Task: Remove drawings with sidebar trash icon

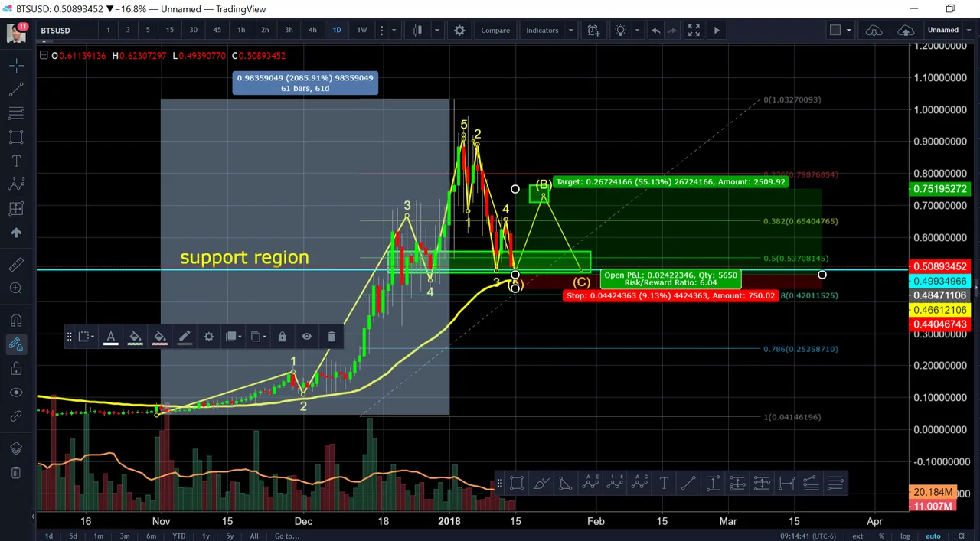Action: (16, 472)
